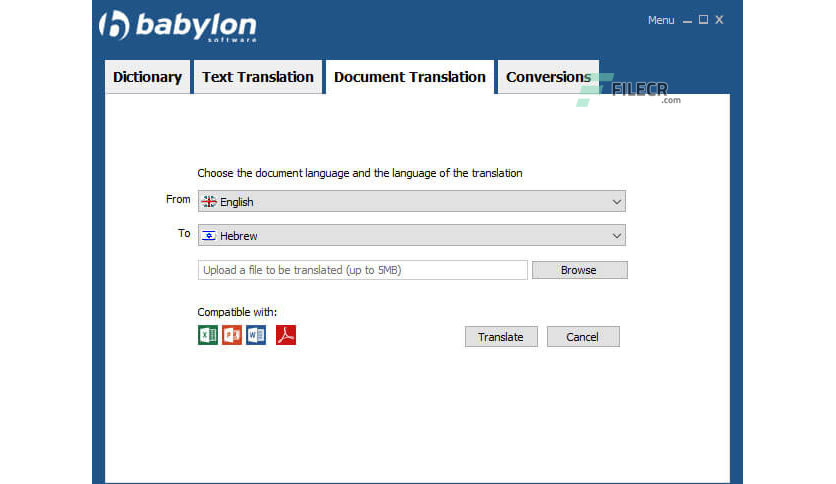Close the Babylon window
Screen dimensions: 836x484
[x=719, y=20]
